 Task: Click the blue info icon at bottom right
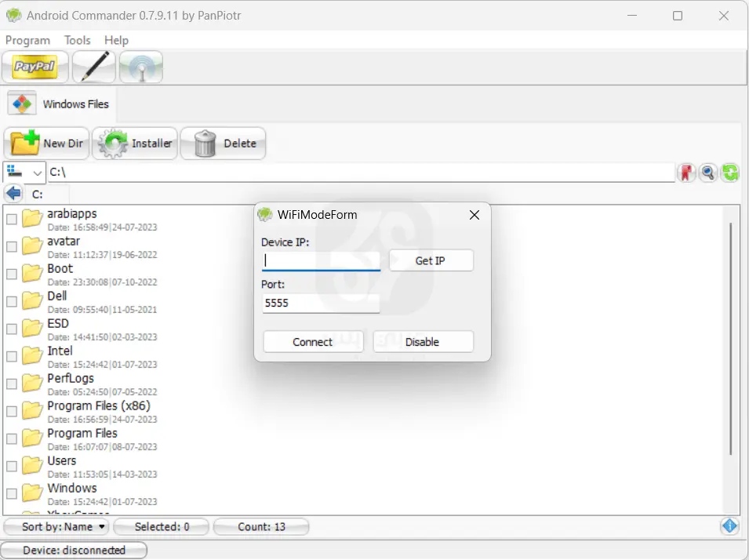point(729,526)
